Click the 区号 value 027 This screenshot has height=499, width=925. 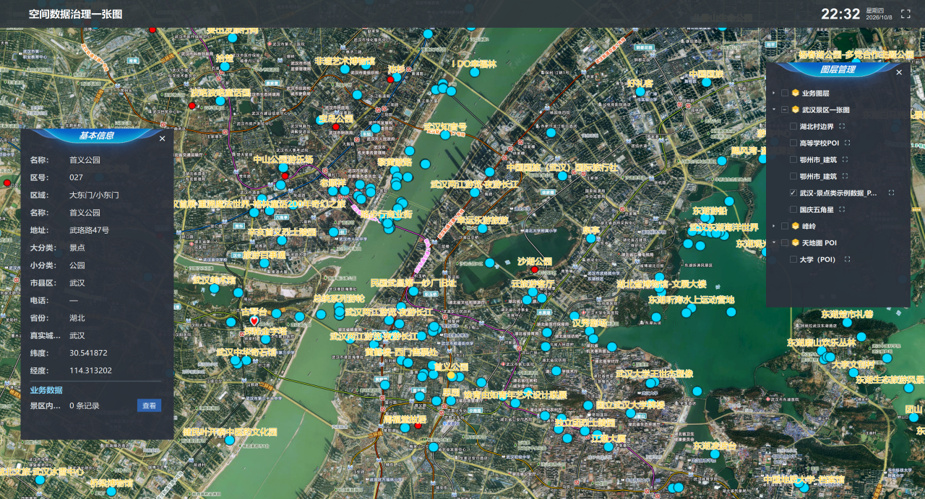(x=76, y=177)
